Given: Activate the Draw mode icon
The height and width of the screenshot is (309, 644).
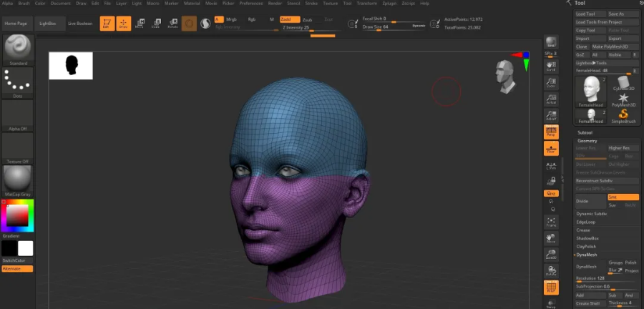Looking at the screenshot, I should point(124,24).
